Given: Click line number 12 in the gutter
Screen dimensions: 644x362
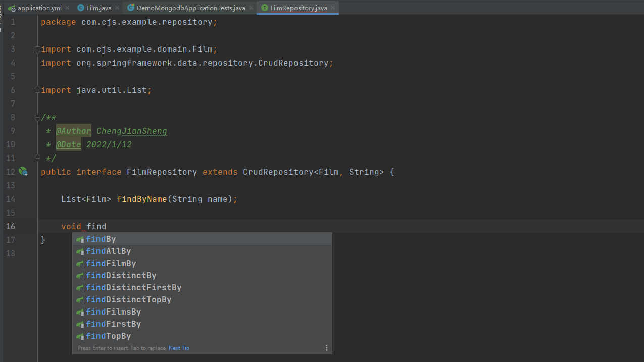Looking at the screenshot, I should tap(11, 172).
